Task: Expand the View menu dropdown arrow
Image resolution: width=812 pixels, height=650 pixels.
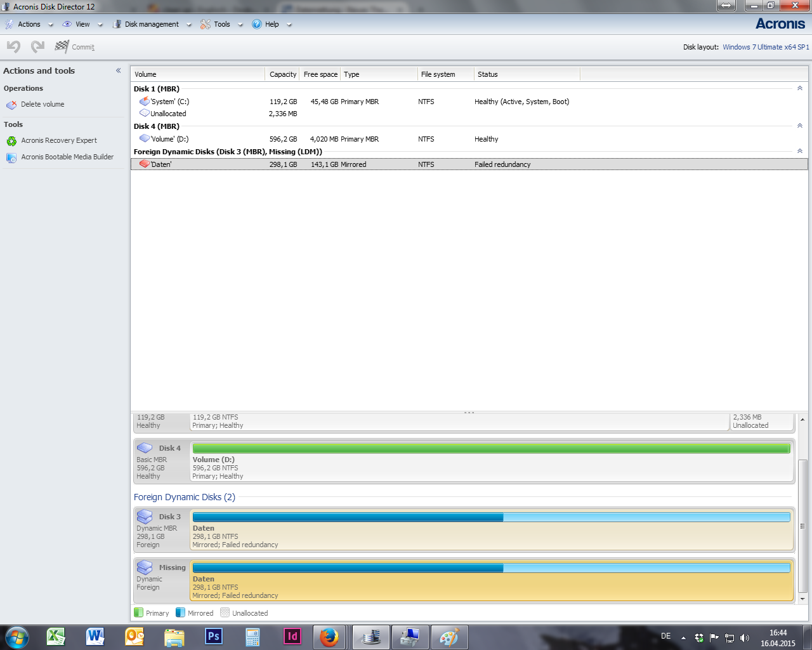Action: click(100, 25)
